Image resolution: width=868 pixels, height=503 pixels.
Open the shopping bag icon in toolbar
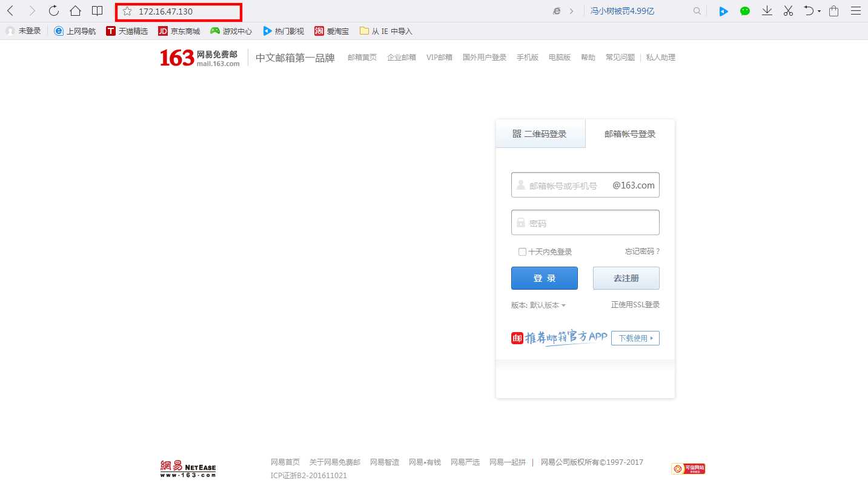point(833,11)
